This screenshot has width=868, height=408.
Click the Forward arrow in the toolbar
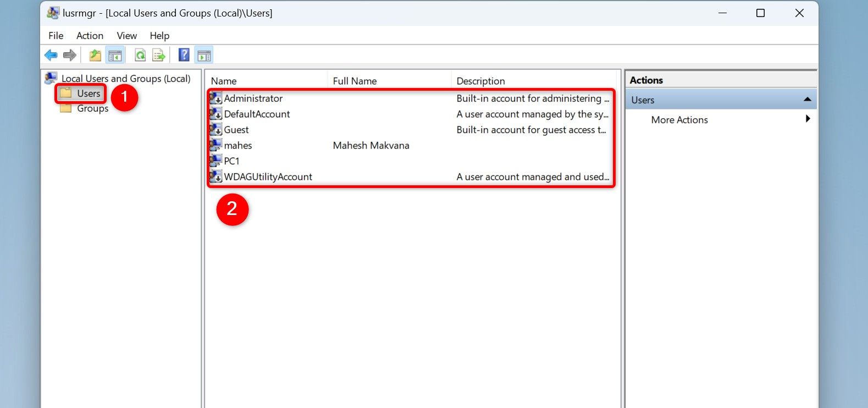pyautogui.click(x=70, y=55)
